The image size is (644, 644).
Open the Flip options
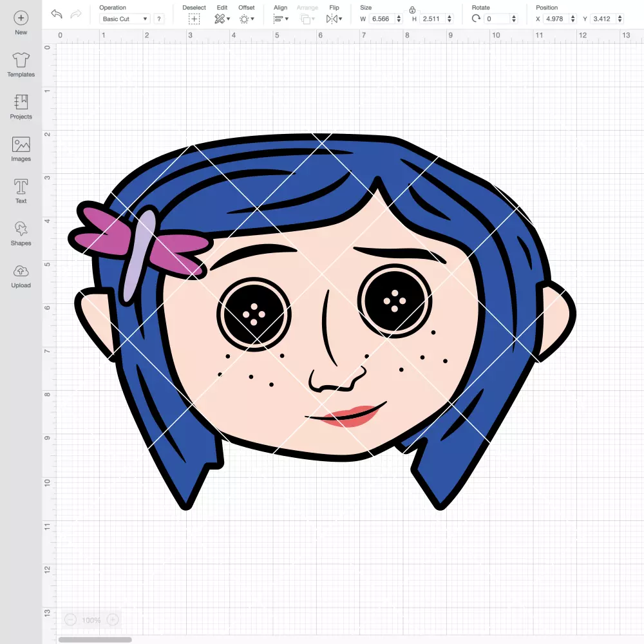pos(332,19)
